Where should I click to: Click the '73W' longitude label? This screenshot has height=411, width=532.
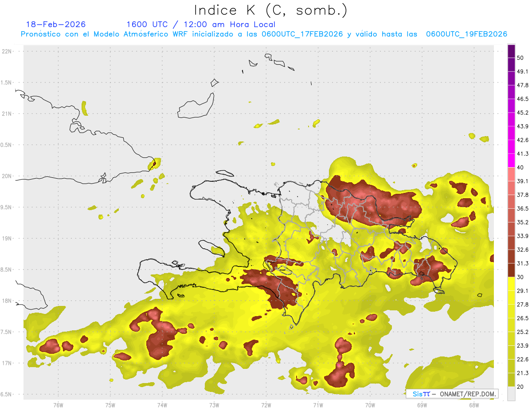tap(214, 405)
